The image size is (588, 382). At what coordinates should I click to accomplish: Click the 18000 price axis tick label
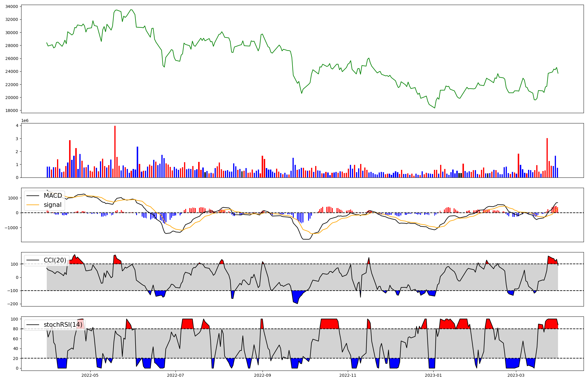point(12,110)
